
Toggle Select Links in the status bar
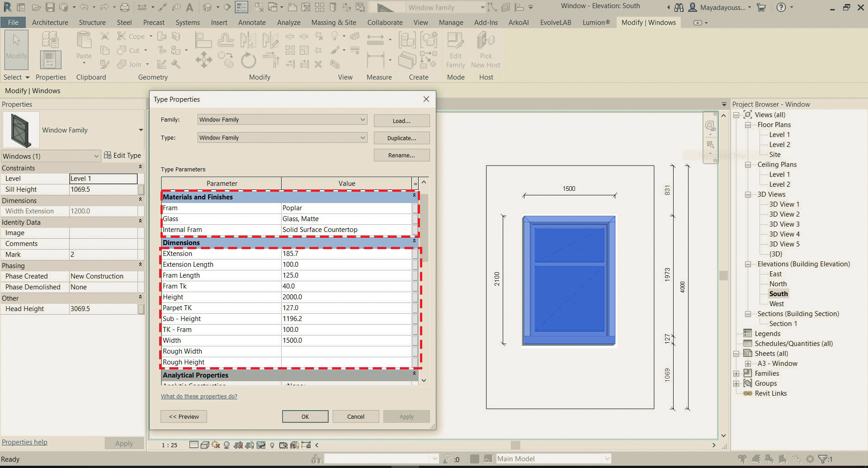click(742, 459)
